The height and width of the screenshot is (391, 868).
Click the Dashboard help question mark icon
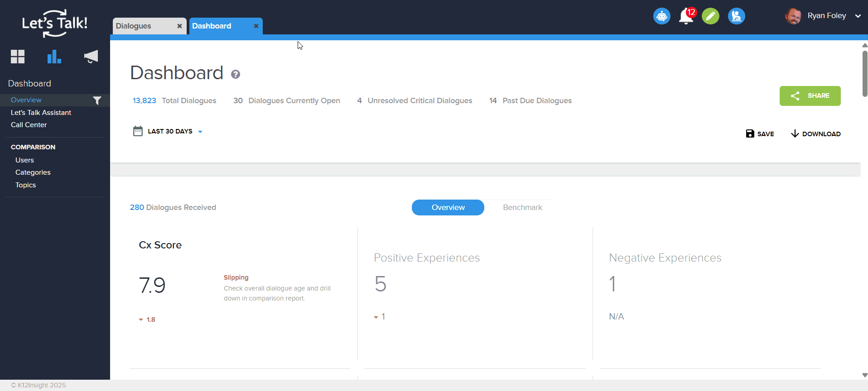236,74
